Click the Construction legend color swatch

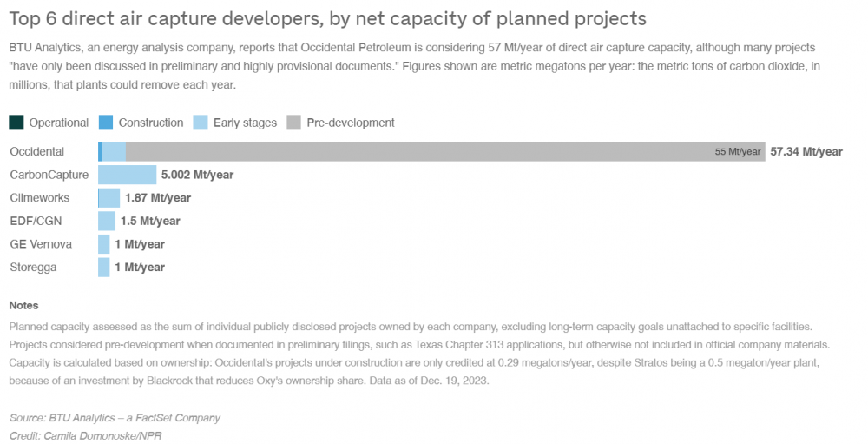point(106,123)
